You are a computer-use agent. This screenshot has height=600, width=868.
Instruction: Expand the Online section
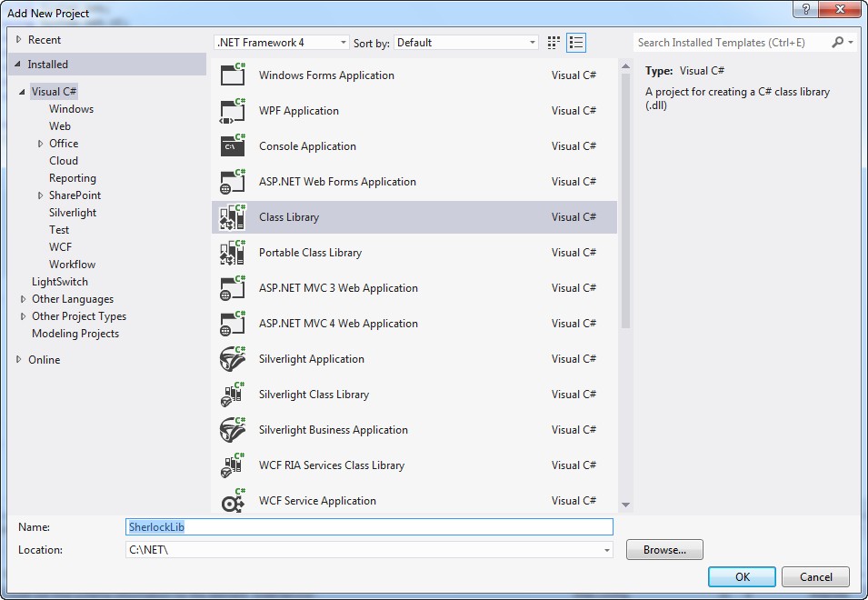tap(18, 359)
